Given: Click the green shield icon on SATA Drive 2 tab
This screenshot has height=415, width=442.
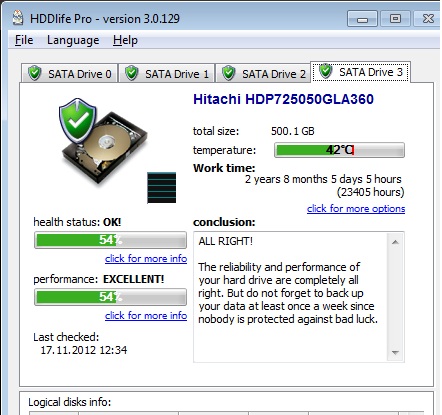Looking at the screenshot, I should pos(229,73).
